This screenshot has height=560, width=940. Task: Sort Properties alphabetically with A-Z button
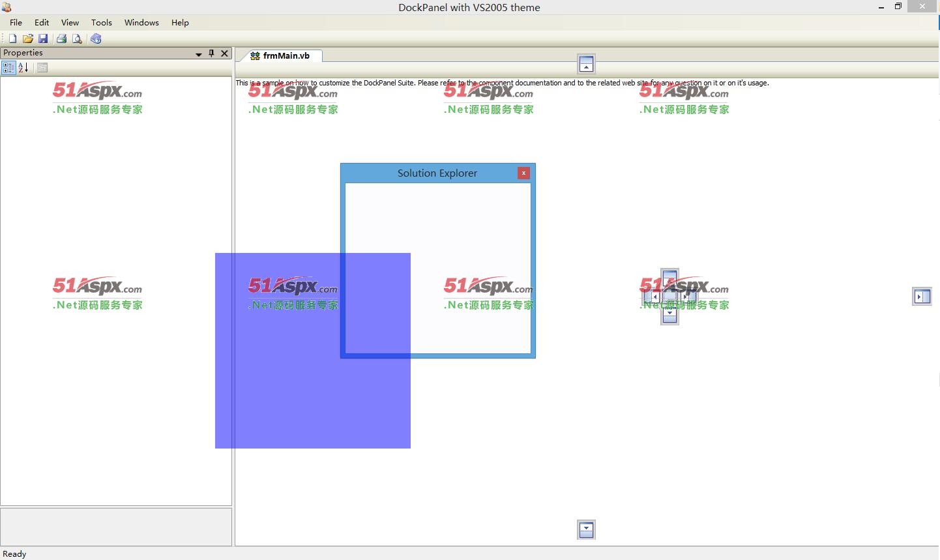23,68
